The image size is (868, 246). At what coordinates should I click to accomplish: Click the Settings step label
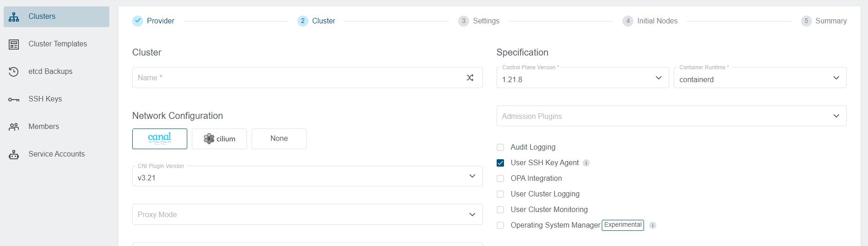point(486,21)
